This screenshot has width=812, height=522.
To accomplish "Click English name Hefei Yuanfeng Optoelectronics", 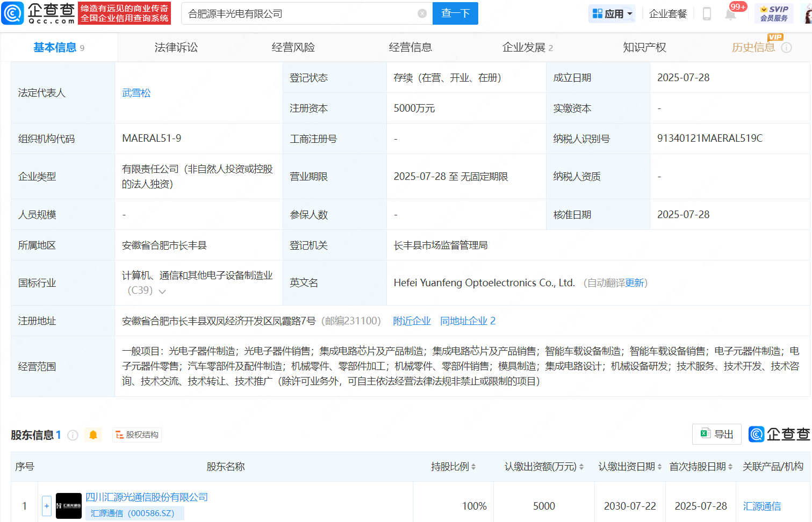I will pos(484,283).
